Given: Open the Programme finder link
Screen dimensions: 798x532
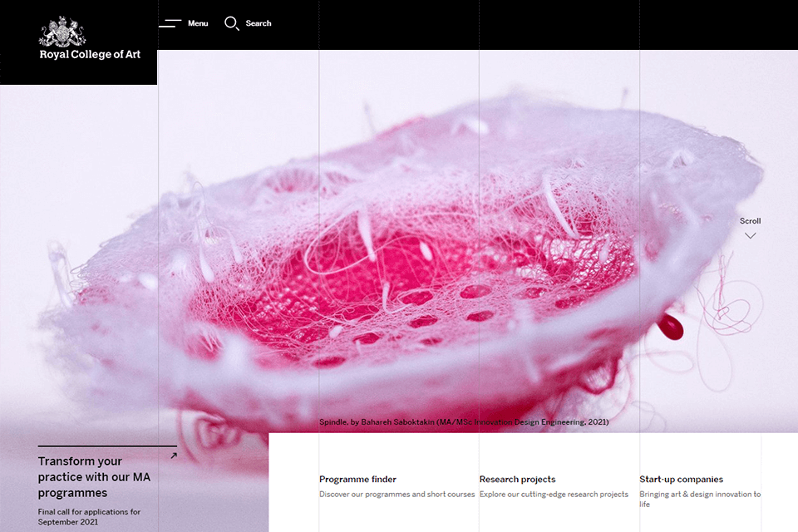Looking at the screenshot, I should tap(357, 479).
